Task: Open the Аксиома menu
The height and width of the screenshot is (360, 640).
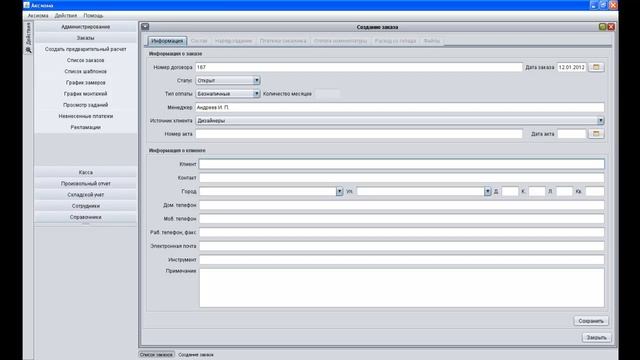Action: pyautogui.click(x=38, y=16)
